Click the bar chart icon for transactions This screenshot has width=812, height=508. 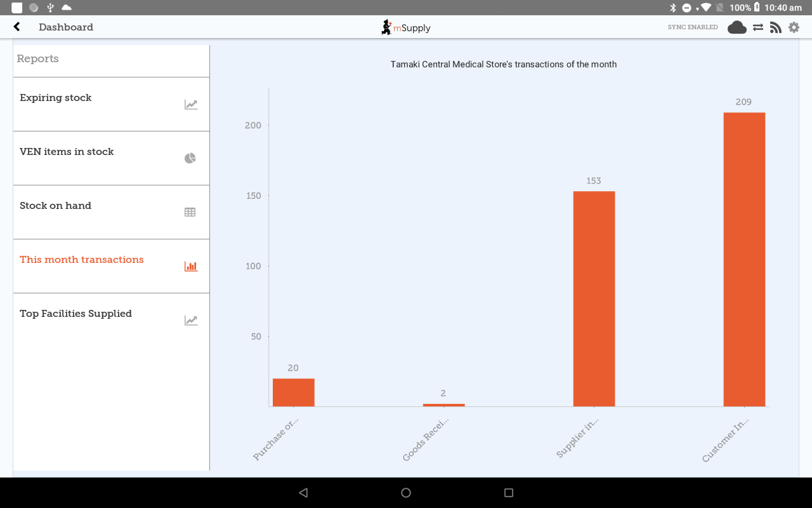191,266
